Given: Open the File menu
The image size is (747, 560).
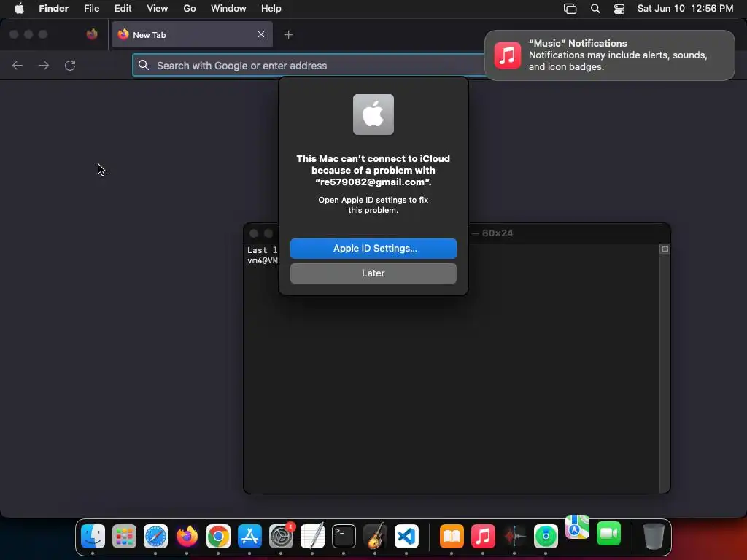Looking at the screenshot, I should click(x=91, y=8).
